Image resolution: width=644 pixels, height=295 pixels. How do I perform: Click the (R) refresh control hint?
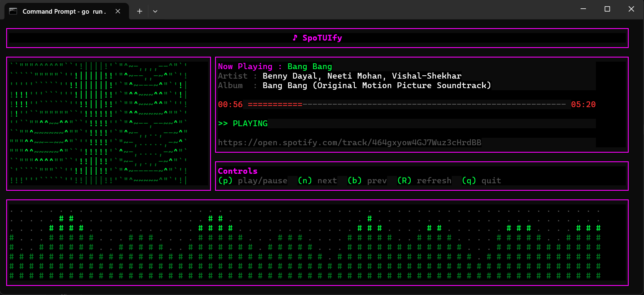424,180
